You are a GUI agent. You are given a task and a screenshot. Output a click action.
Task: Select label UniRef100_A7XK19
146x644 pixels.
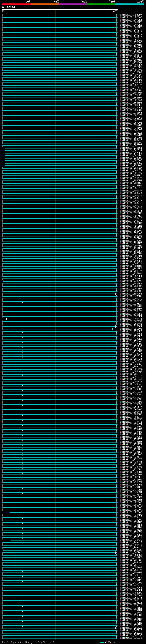coord(131,605)
